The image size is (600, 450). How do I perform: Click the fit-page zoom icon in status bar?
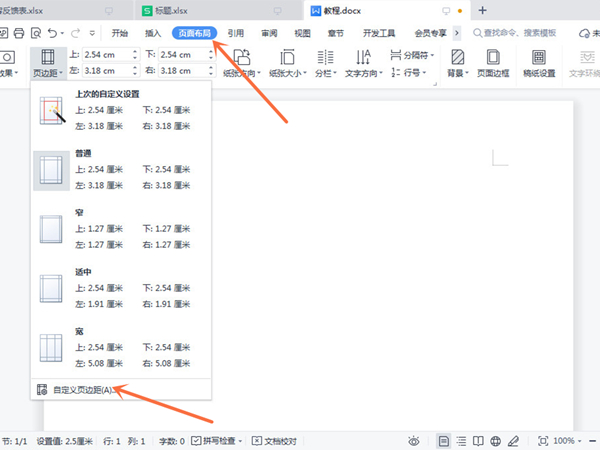tap(542, 440)
